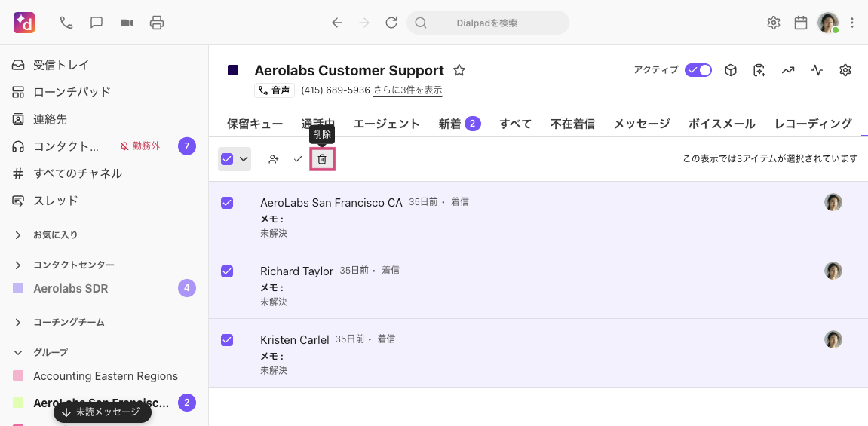Star the Aerolabs Customer Support group
The height and width of the screenshot is (426, 868).
point(459,71)
